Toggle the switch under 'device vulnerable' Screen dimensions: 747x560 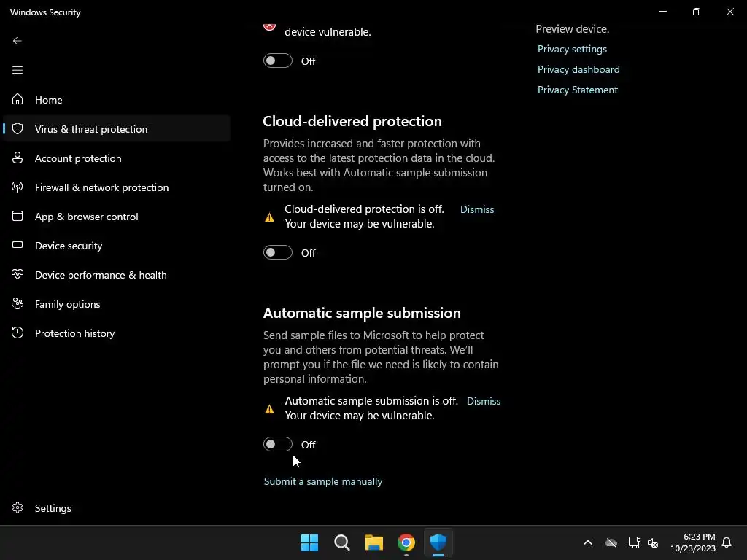coord(278,61)
